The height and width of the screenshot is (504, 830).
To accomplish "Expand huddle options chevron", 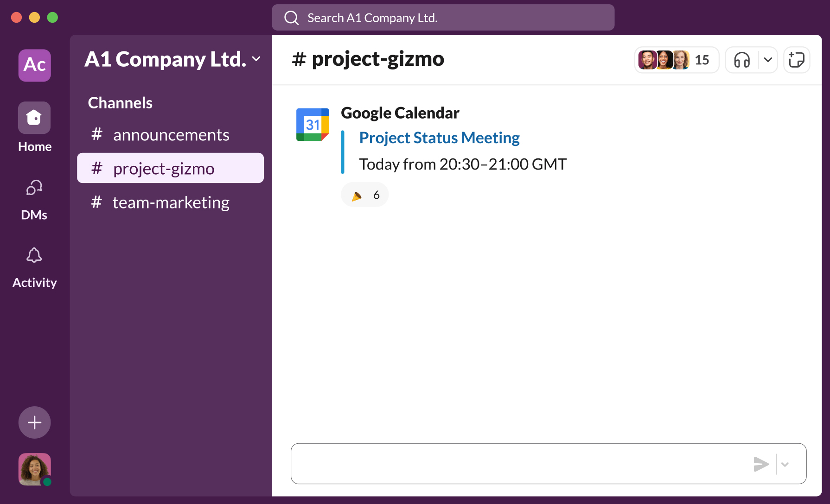I will 767,60.
